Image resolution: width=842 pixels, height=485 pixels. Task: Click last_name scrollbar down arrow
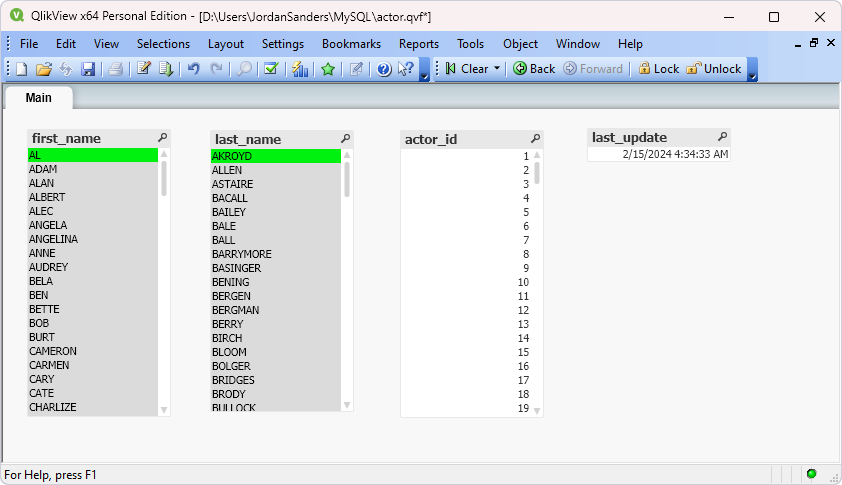347,405
